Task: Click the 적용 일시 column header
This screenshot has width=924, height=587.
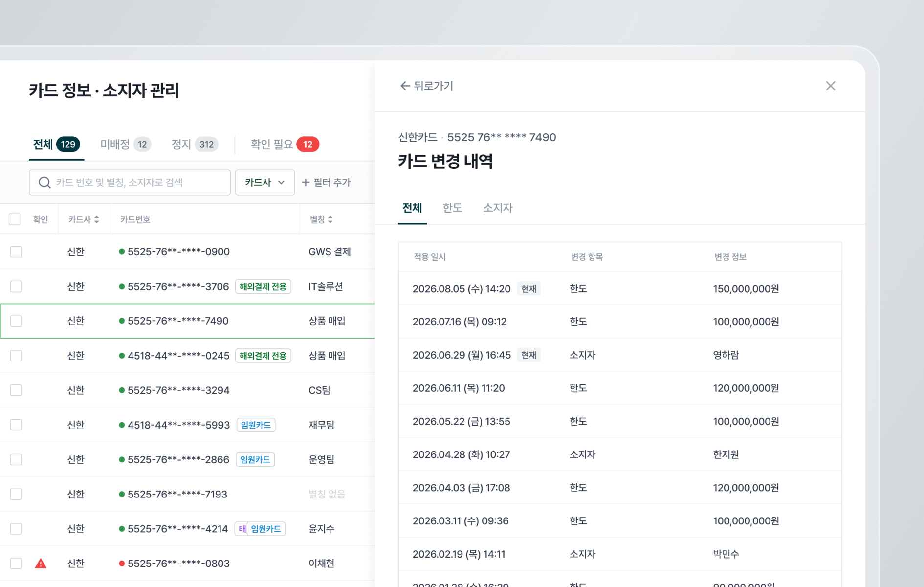Action: coord(430,257)
